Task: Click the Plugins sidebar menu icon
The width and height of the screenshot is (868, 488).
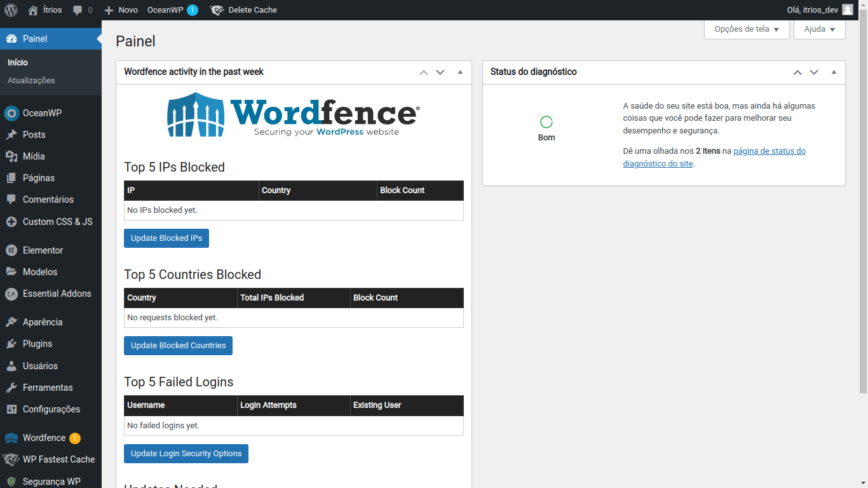Action: [x=11, y=344]
